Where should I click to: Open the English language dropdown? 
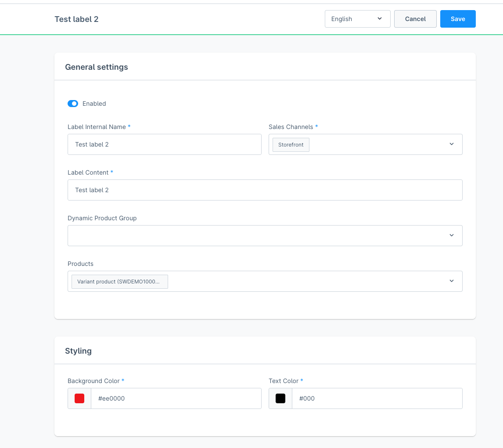click(357, 19)
